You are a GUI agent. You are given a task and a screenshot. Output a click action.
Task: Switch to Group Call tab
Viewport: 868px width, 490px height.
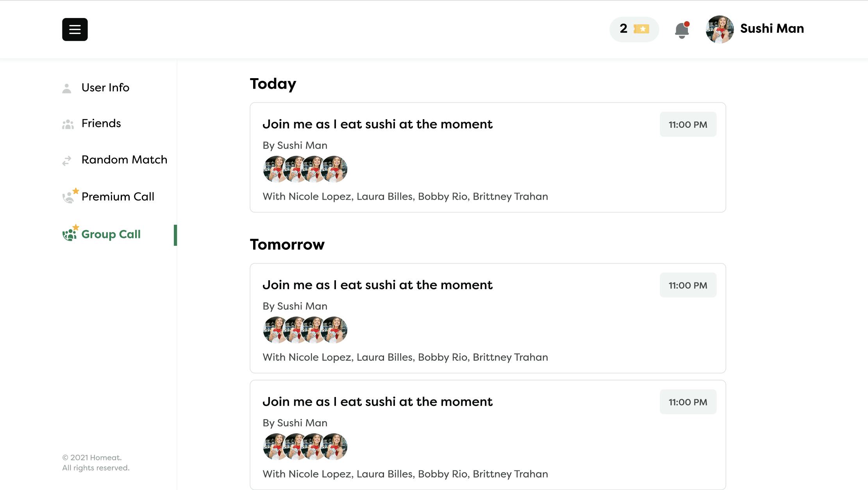pos(111,234)
